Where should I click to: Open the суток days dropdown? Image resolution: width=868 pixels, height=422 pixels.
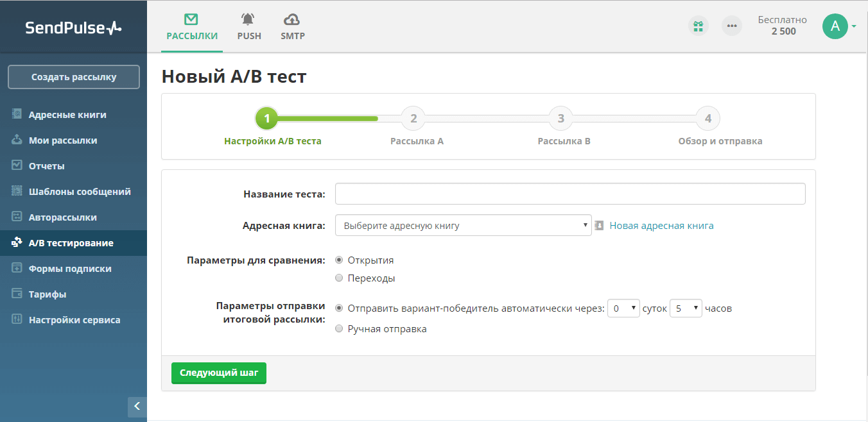click(623, 308)
